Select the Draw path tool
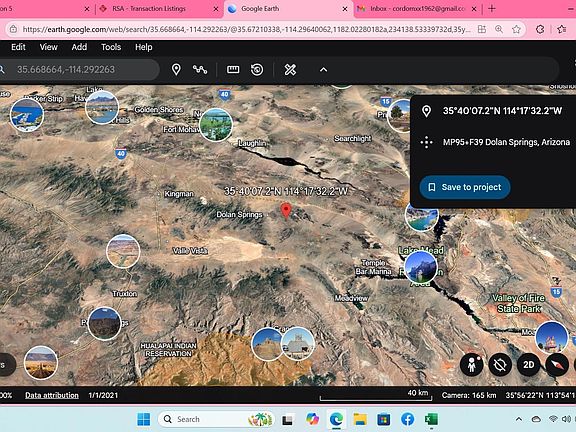 (200, 69)
